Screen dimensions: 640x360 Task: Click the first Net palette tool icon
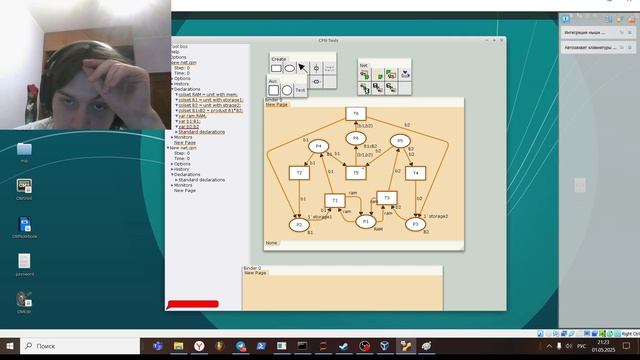click(364, 75)
